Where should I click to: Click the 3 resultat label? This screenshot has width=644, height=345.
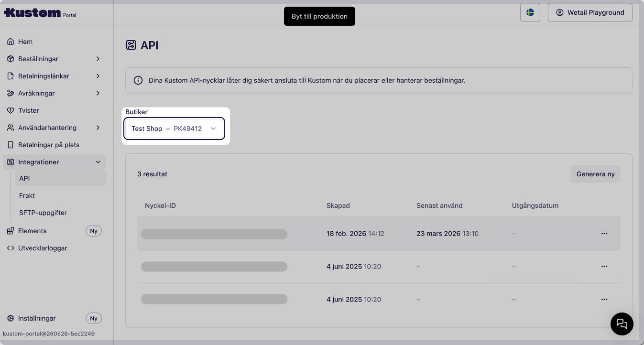pyautogui.click(x=153, y=174)
